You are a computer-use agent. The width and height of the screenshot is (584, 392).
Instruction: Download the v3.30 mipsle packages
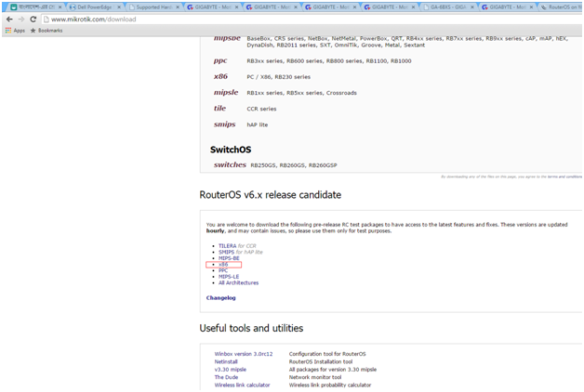tap(231, 370)
